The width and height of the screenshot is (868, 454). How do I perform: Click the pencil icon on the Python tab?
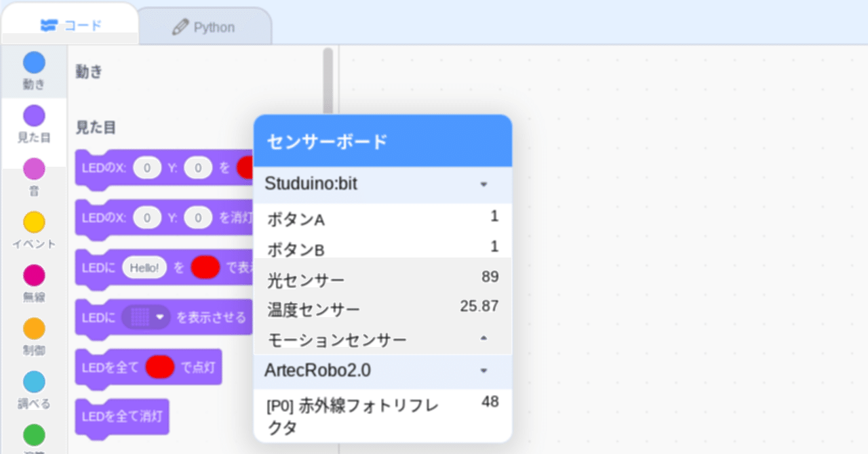tap(182, 27)
